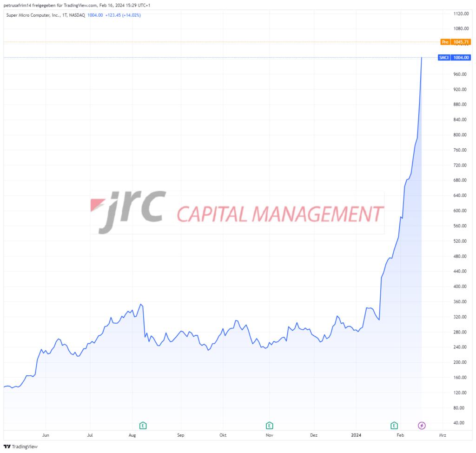
Task: Click the 400.00 price axis label
Action: pos(460,286)
